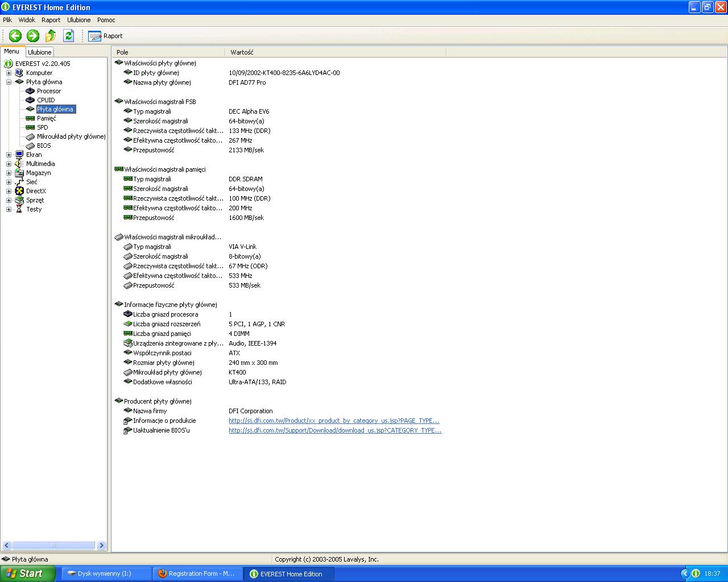This screenshot has height=582, width=728.
Task: Open the Raport toolbar button
Action: coord(105,36)
